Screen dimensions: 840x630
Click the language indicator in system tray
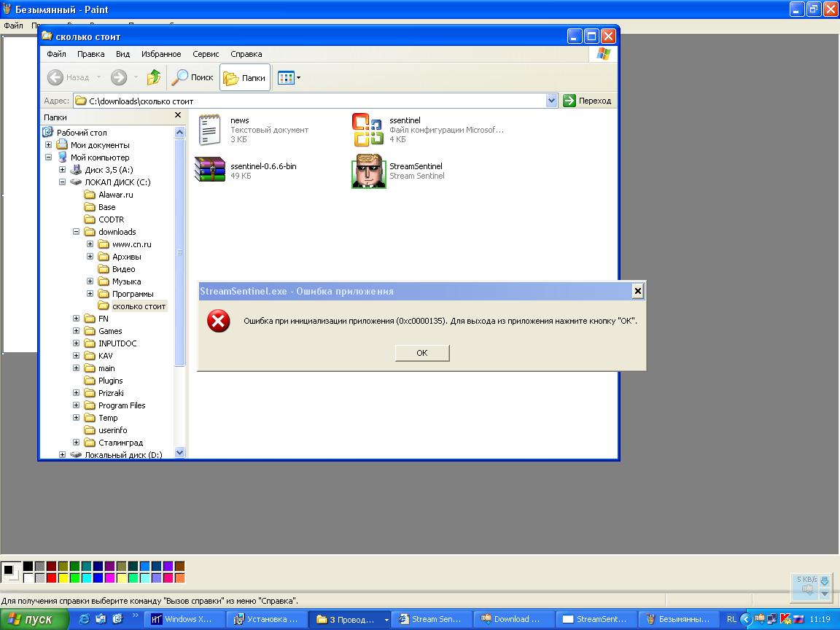(x=731, y=619)
